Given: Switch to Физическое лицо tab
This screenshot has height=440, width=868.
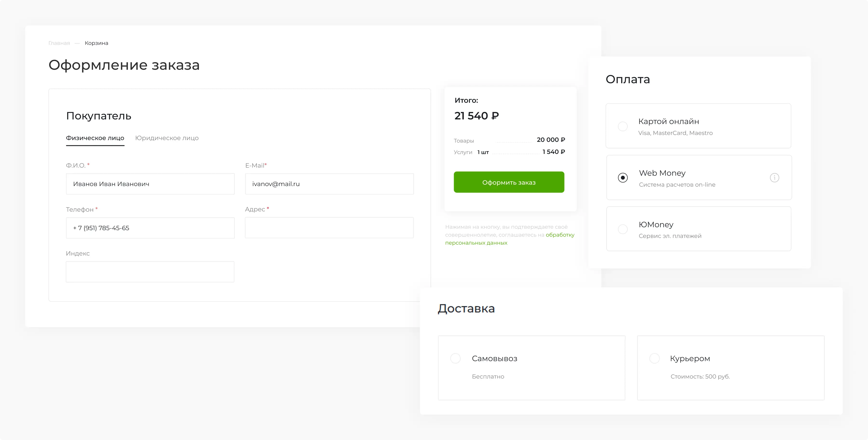Looking at the screenshot, I should pyautogui.click(x=95, y=138).
